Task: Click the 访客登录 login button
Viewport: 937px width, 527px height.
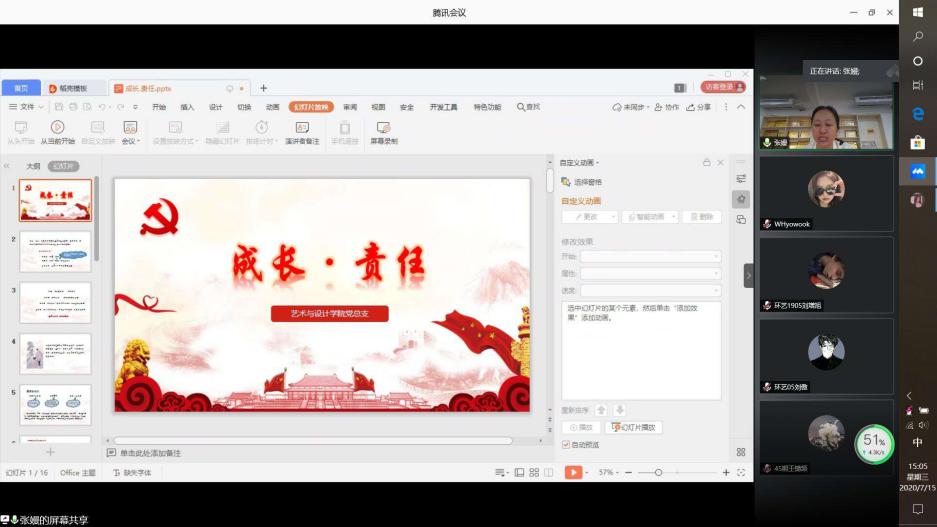Action: [x=718, y=88]
